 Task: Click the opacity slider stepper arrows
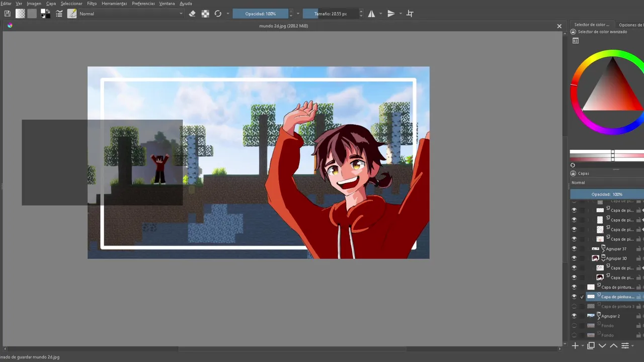tap(291, 14)
